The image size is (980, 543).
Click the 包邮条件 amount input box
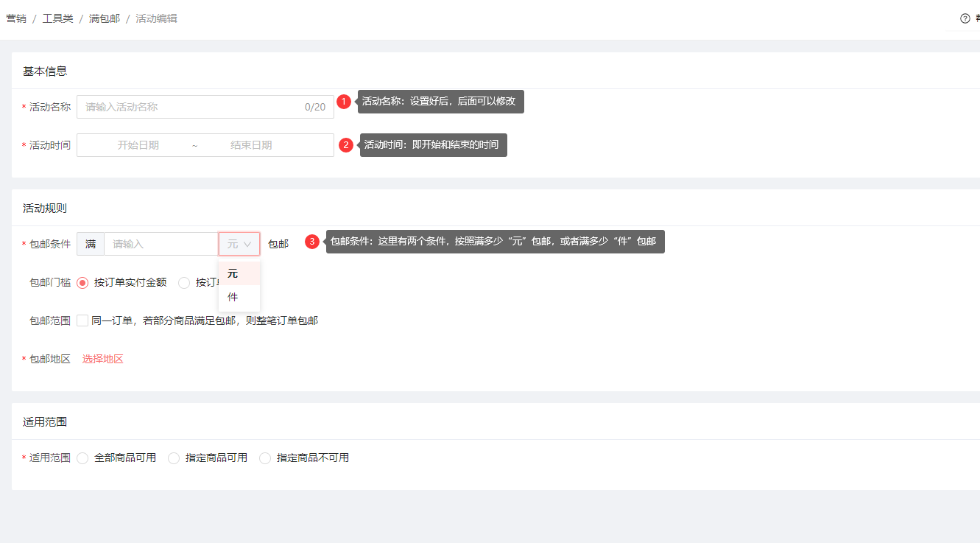click(161, 244)
